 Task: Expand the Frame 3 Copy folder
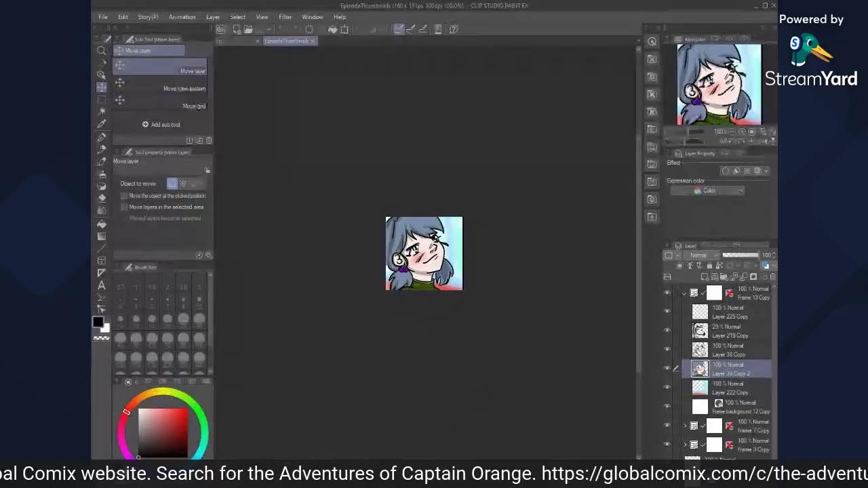point(684,445)
